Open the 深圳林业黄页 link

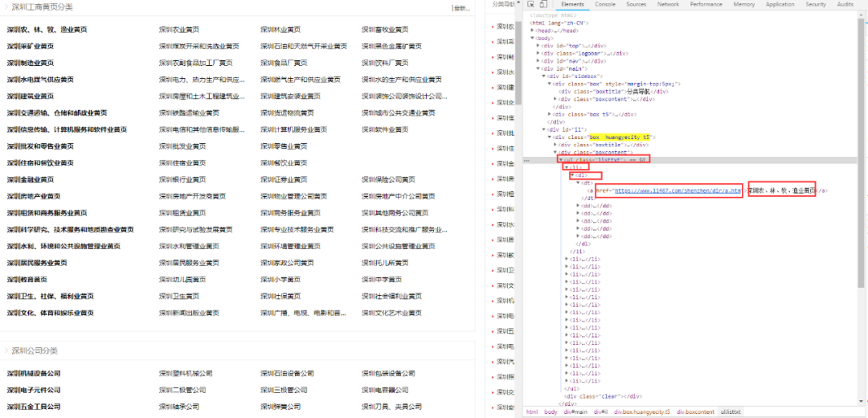pos(280,30)
